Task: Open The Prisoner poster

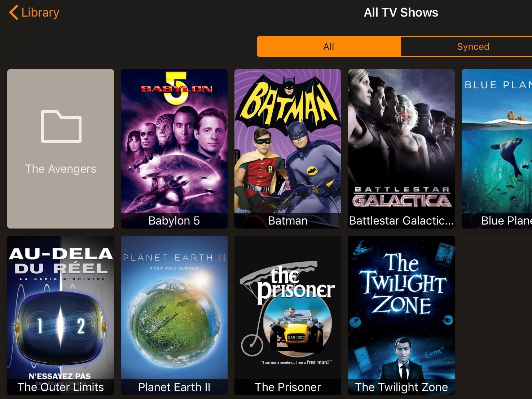Action: (288, 315)
